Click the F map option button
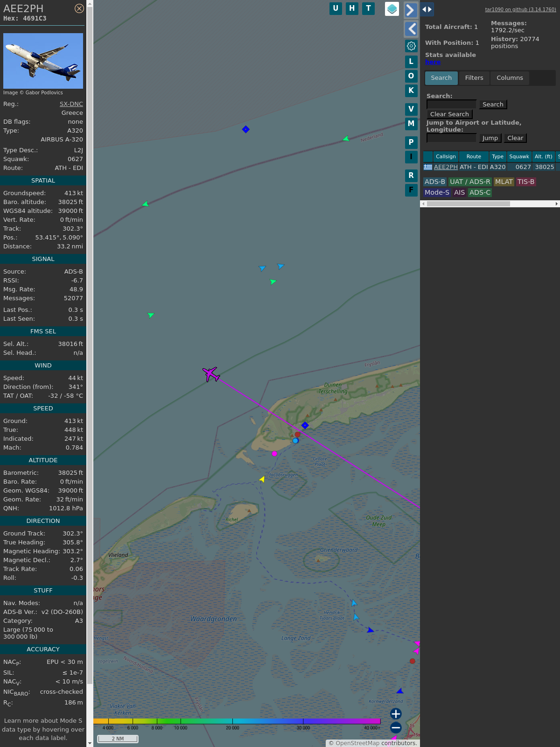The width and height of the screenshot is (560, 747). (x=411, y=190)
